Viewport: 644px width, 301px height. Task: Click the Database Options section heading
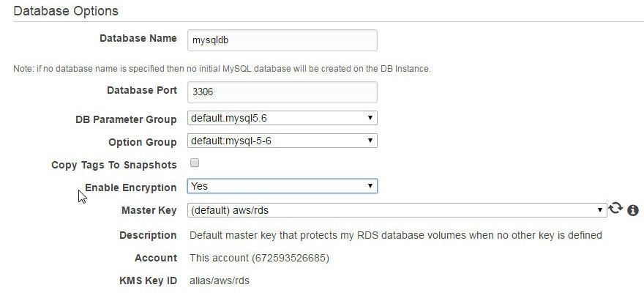pyautogui.click(x=66, y=11)
